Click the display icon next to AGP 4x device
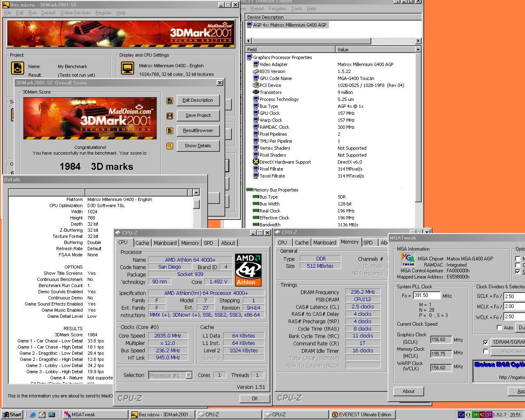The width and height of the screenshot is (525, 420). click(x=249, y=25)
